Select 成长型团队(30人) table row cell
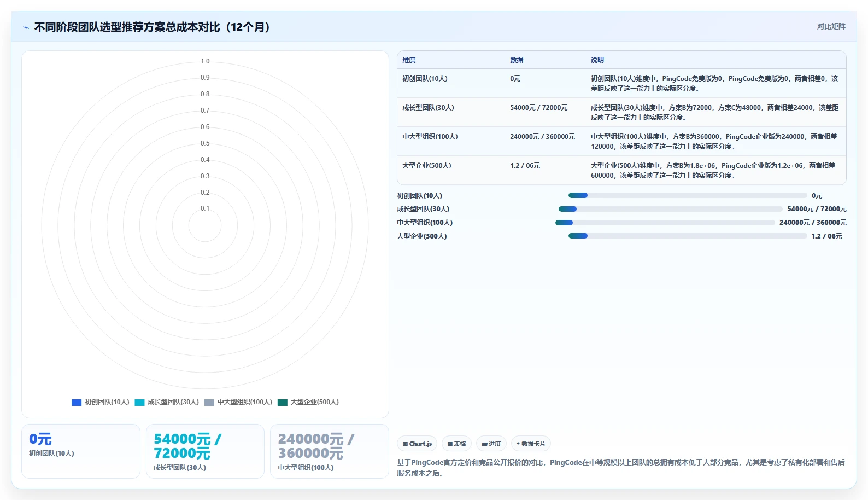 [x=428, y=108]
